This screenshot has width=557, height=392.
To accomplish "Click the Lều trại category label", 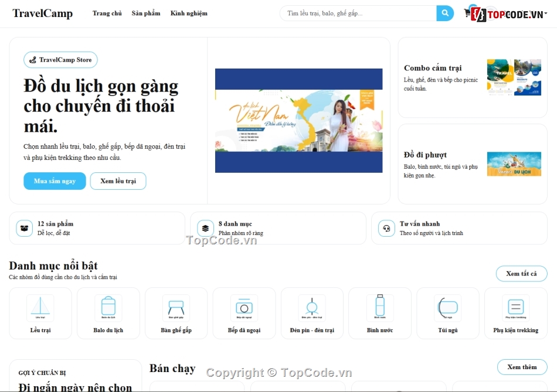I will click(40, 330).
